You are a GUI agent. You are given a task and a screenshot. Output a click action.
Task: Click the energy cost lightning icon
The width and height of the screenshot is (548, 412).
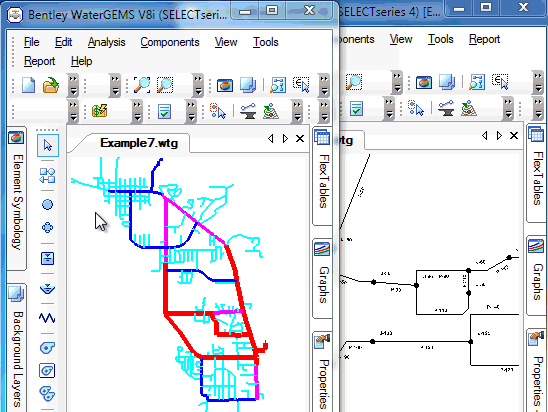100,111
